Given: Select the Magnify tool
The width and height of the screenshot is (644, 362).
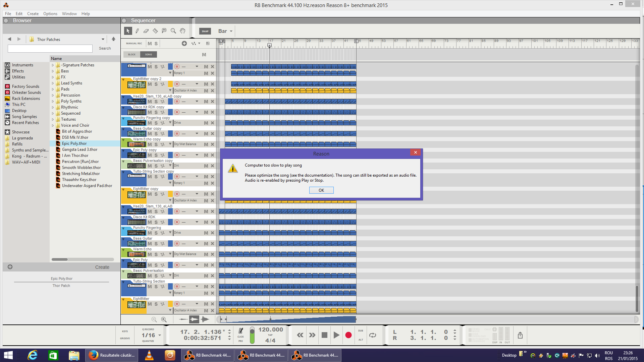Looking at the screenshot, I should click(x=173, y=31).
